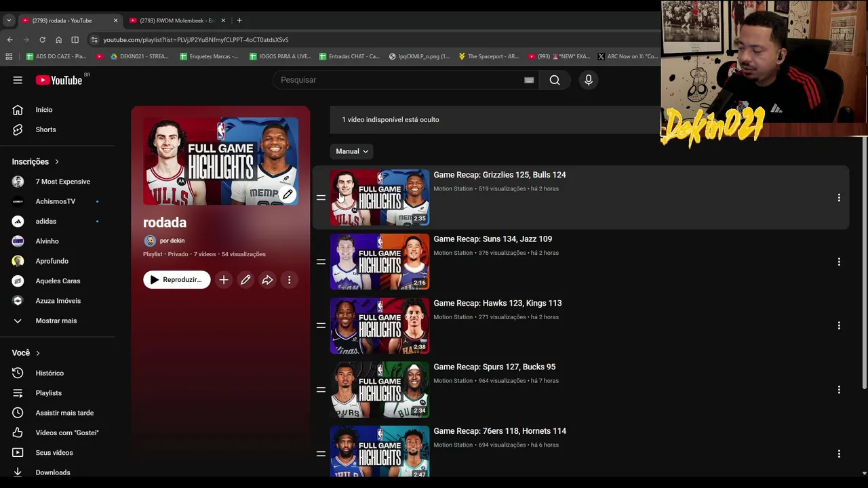
Task: Open Game Recap: Spurs 127, Bucks 95 title
Action: click(494, 367)
